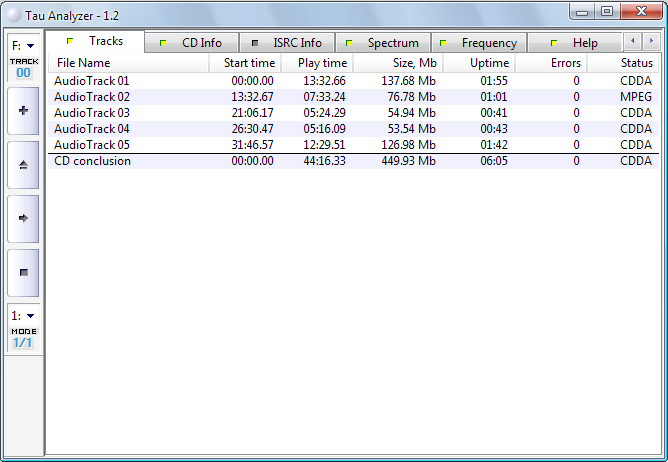This screenshot has width=668, height=462.
Task: Open the F: drive dropdown
Action: click(23, 45)
